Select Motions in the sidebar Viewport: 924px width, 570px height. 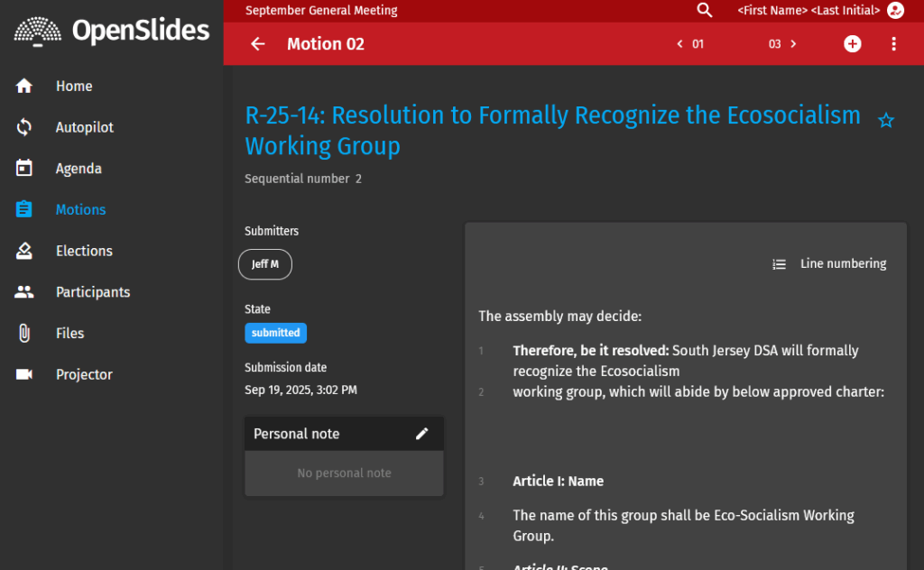(80, 210)
